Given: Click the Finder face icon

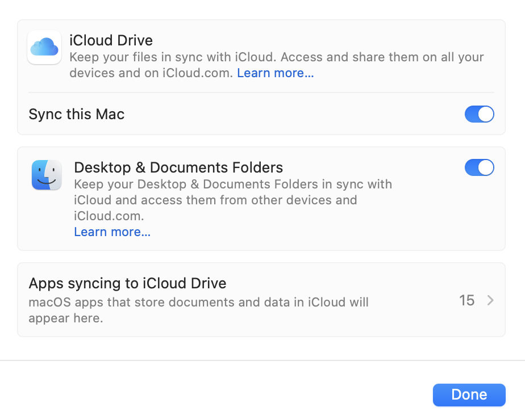Looking at the screenshot, I should click(47, 175).
